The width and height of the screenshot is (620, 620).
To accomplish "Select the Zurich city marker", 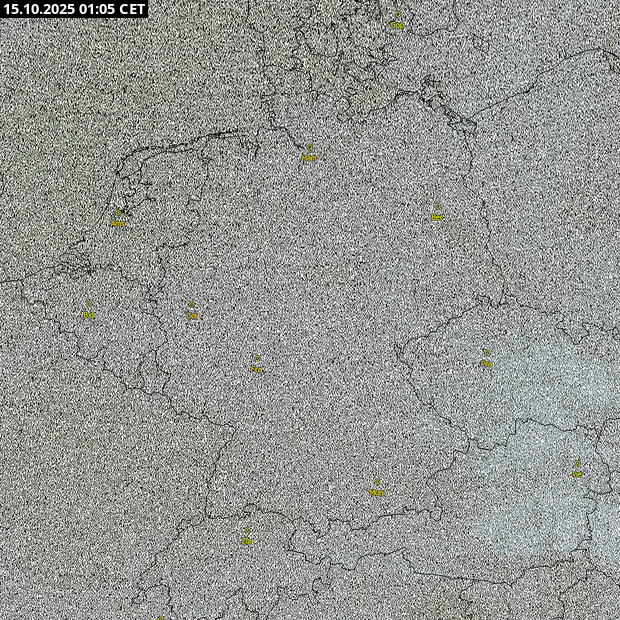I will [246, 536].
